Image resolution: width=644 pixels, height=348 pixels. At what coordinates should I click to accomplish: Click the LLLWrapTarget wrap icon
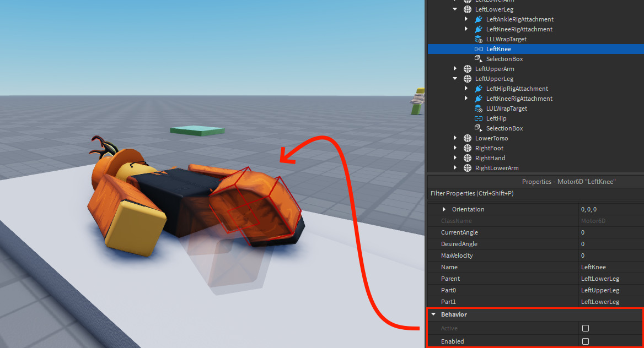tap(479, 39)
